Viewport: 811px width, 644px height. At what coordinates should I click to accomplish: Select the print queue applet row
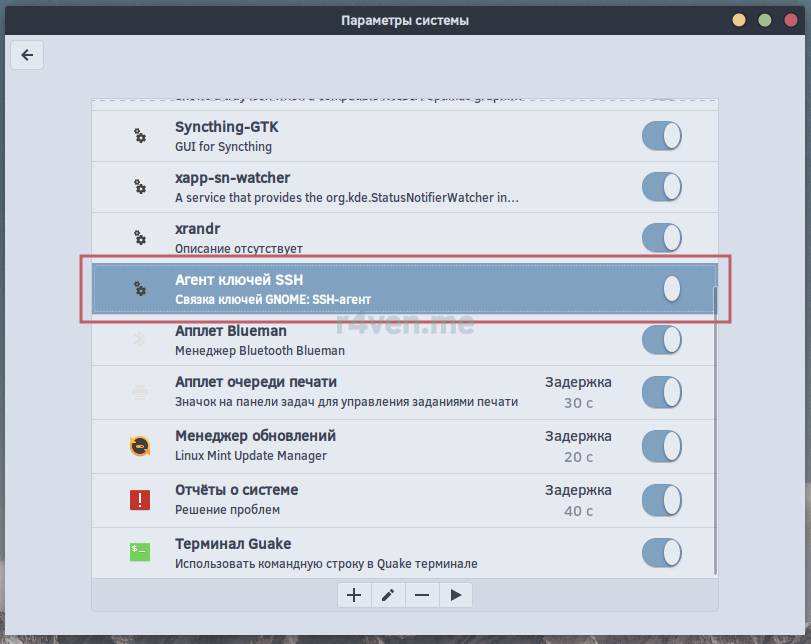click(x=350, y=392)
